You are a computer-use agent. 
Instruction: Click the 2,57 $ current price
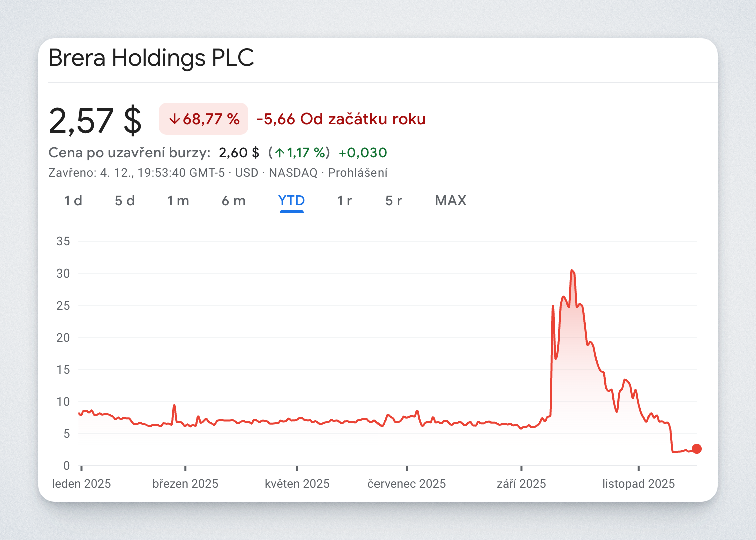95,121
